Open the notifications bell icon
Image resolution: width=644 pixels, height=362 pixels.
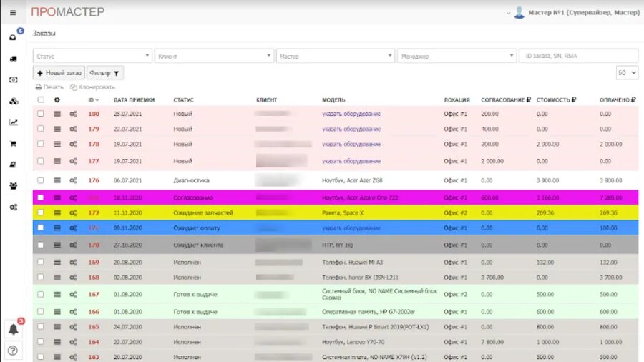click(x=13, y=329)
